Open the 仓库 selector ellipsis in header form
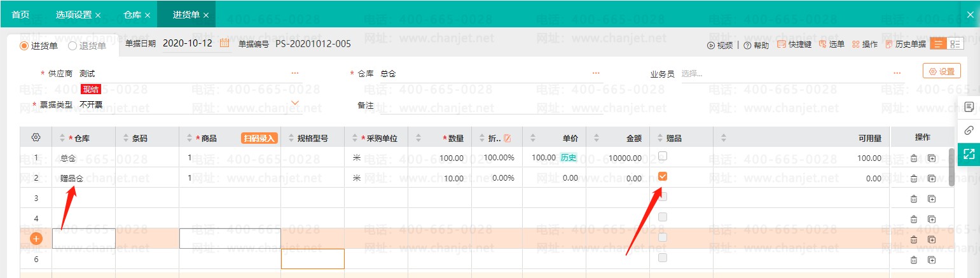 pyautogui.click(x=596, y=74)
